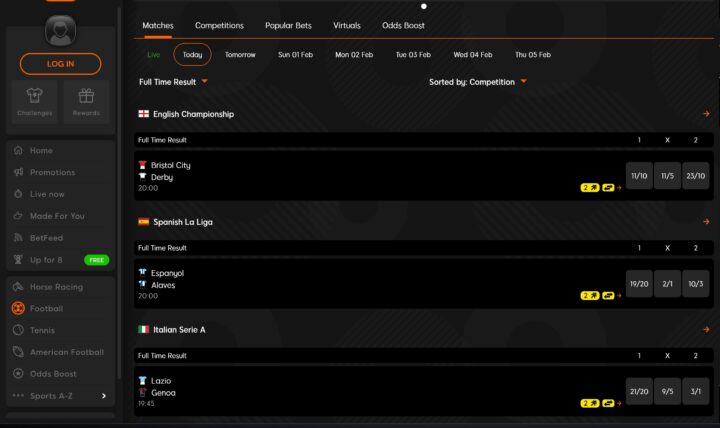The image size is (720, 428).
Task: Open Spanish La Liga arrow link
Action: tap(706, 221)
